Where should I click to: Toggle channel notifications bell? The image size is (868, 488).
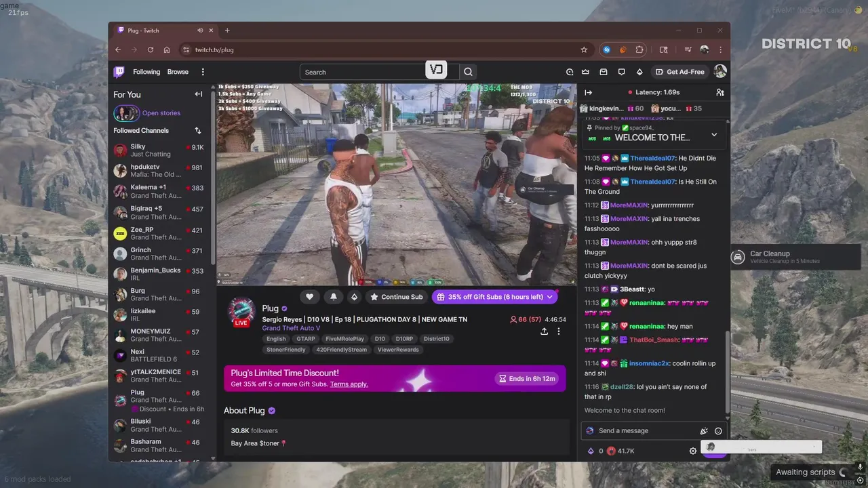pos(333,297)
